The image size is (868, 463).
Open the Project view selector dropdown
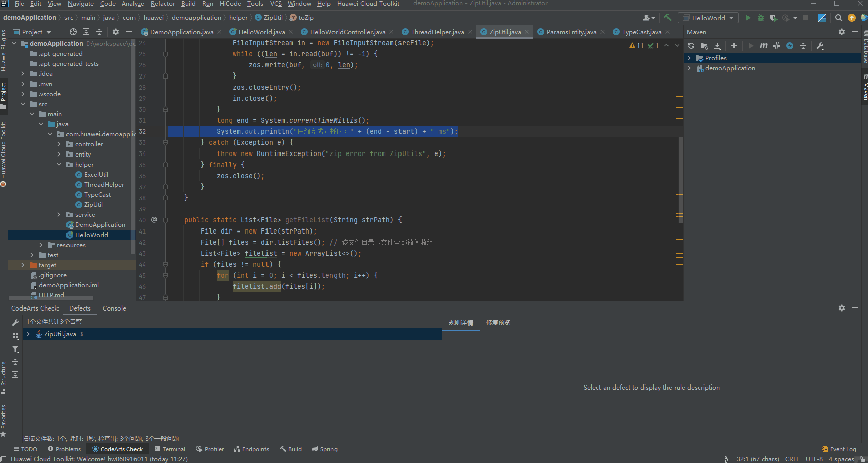coord(32,32)
